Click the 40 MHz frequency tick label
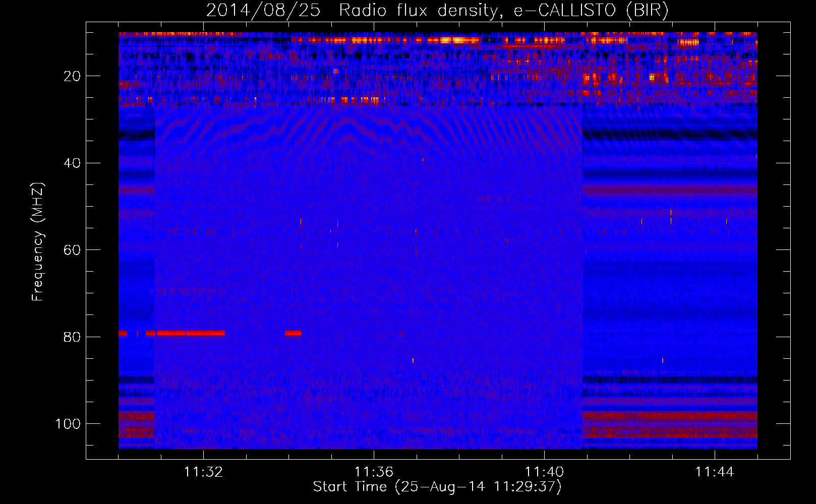The image size is (816, 504). click(72, 163)
